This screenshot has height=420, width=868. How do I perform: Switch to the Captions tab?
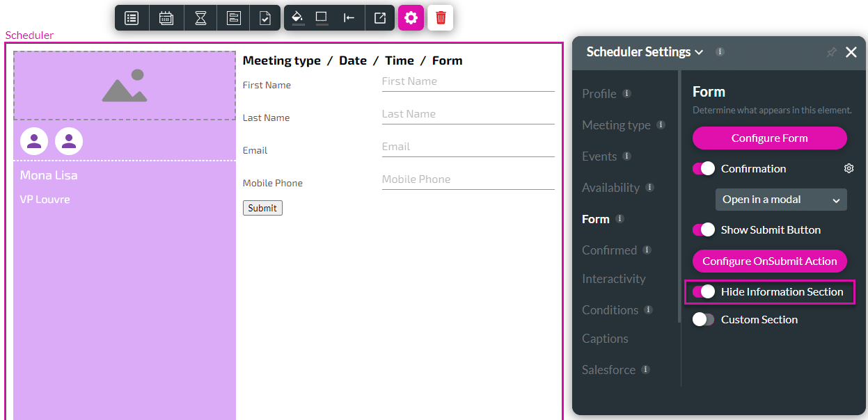click(x=605, y=339)
